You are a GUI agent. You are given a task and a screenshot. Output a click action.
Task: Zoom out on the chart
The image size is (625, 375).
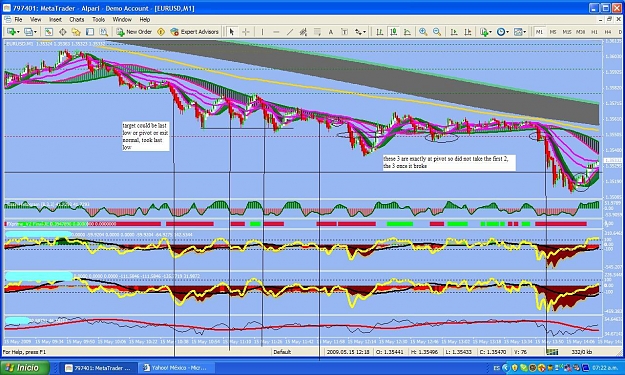click(437, 32)
